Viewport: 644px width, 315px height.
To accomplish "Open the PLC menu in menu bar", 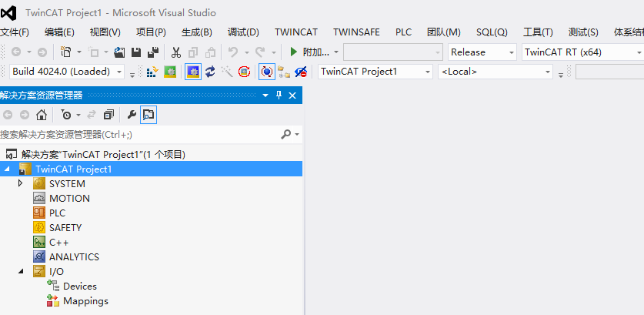I will pyautogui.click(x=404, y=32).
